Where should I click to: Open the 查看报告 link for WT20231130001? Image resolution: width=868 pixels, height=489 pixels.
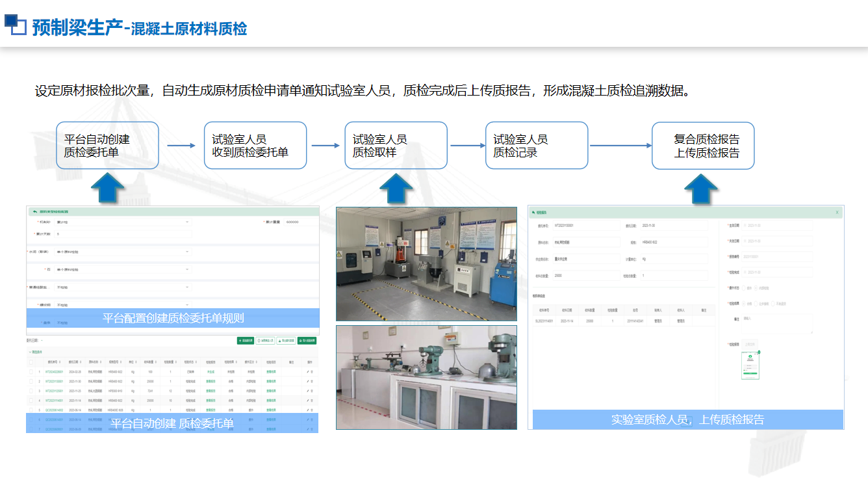pos(211,382)
